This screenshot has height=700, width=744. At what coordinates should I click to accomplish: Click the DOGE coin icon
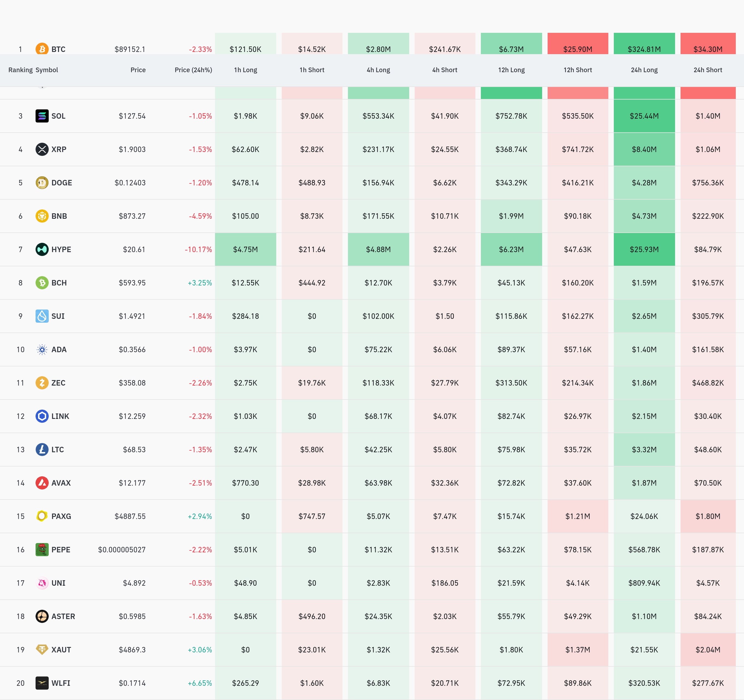[x=42, y=183]
